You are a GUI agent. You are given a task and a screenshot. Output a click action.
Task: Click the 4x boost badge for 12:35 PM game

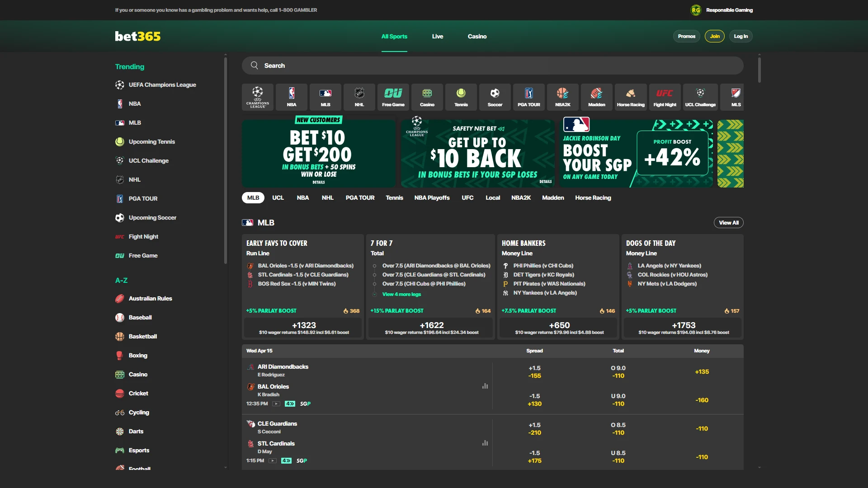click(x=290, y=404)
